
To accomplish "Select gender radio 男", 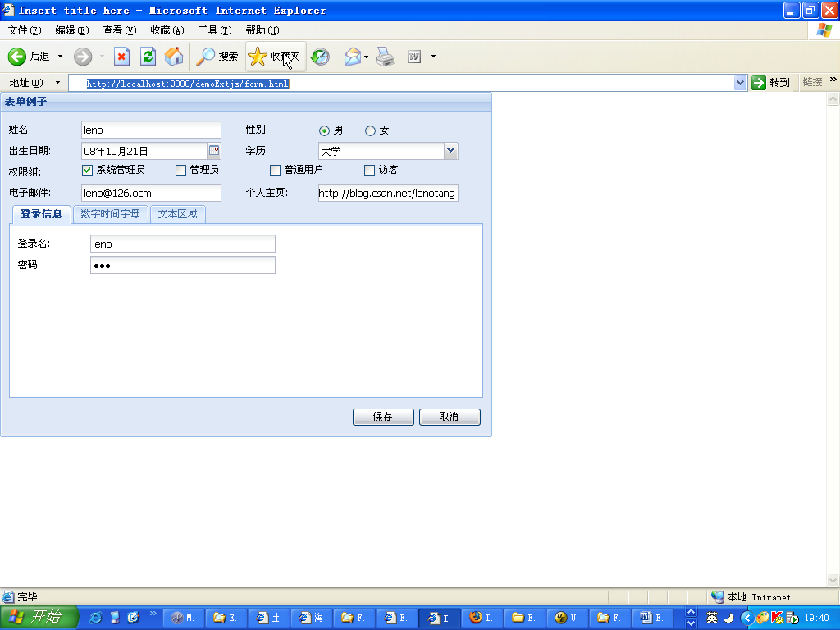I will pyautogui.click(x=324, y=130).
